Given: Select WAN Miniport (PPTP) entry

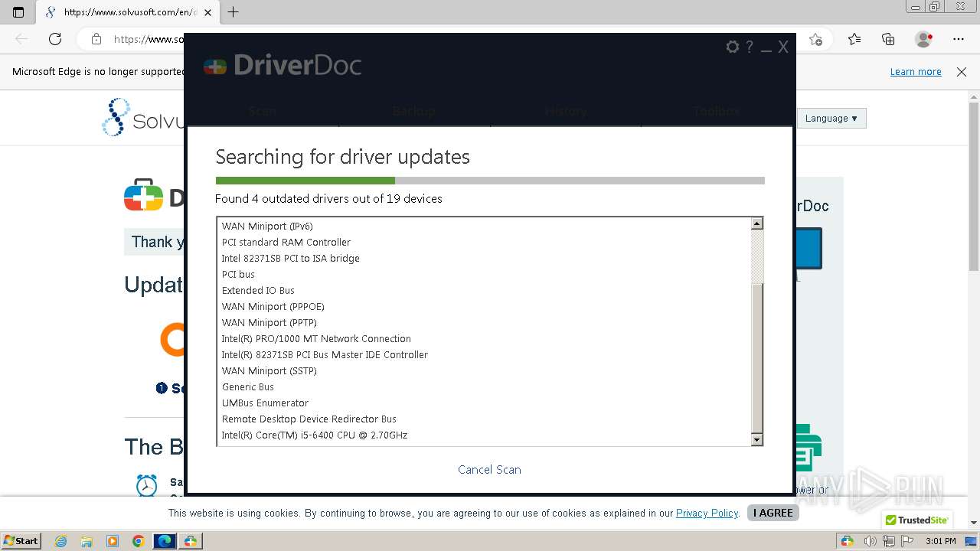Looking at the screenshot, I should (x=269, y=323).
